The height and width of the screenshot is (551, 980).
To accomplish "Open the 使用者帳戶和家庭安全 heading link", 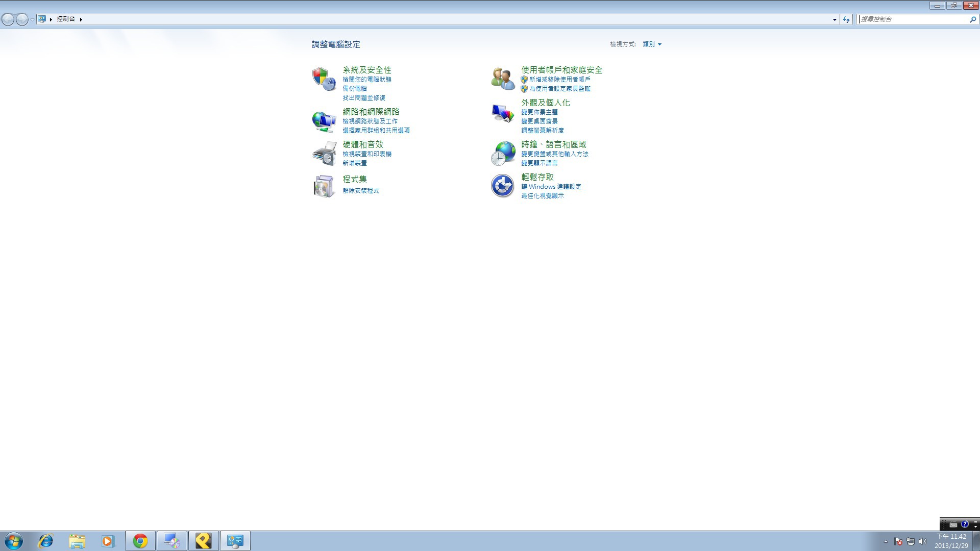I will [x=562, y=70].
